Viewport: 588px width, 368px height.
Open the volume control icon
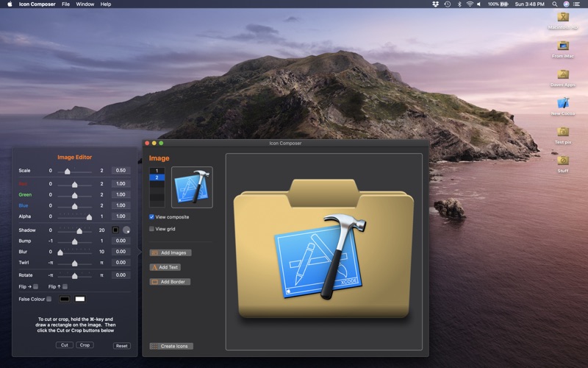479,4
